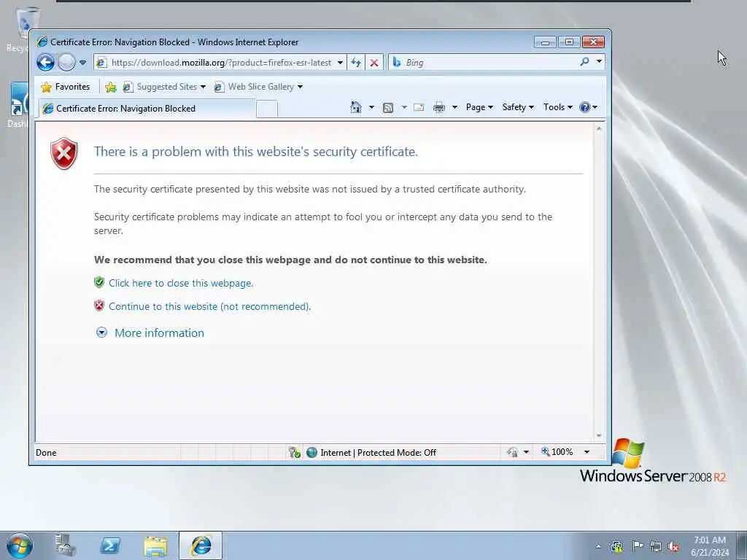The image size is (747, 560).
Task: Expand the More information section
Action: pyautogui.click(x=150, y=332)
